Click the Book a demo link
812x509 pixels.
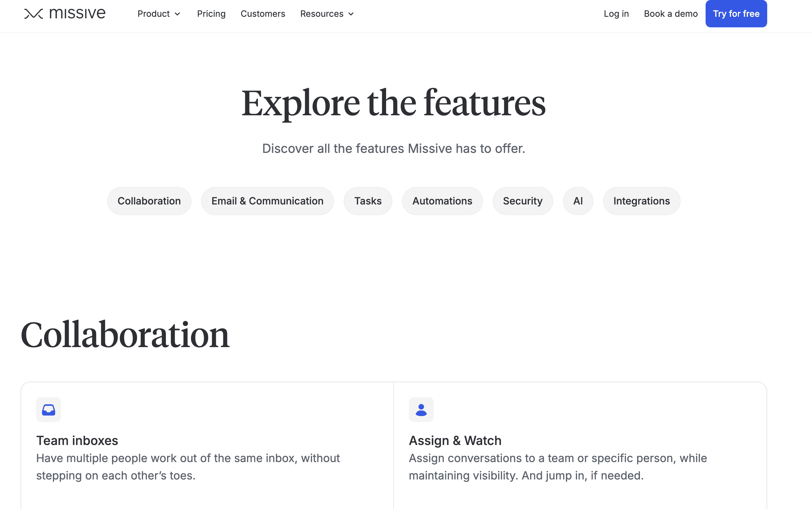pos(671,14)
